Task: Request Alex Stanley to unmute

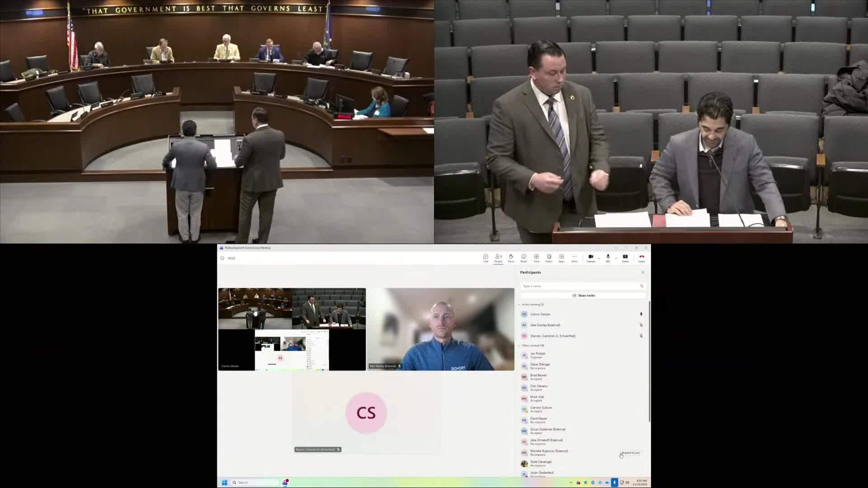Action: click(x=642, y=325)
